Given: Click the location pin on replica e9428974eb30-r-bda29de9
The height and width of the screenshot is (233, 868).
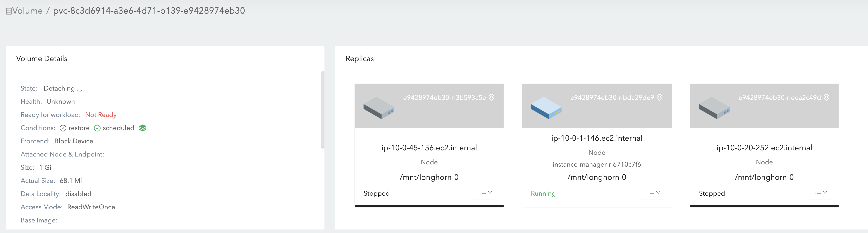Looking at the screenshot, I should [659, 97].
